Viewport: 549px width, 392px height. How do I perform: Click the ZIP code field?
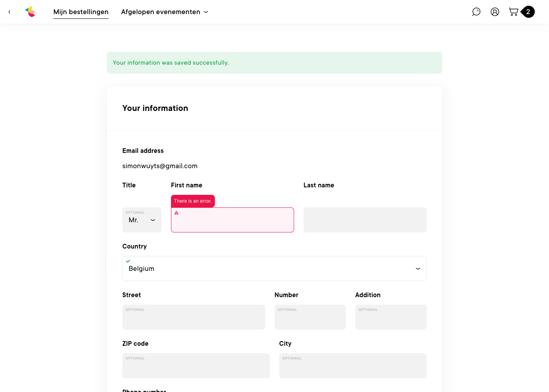click(x=196, y=366)
